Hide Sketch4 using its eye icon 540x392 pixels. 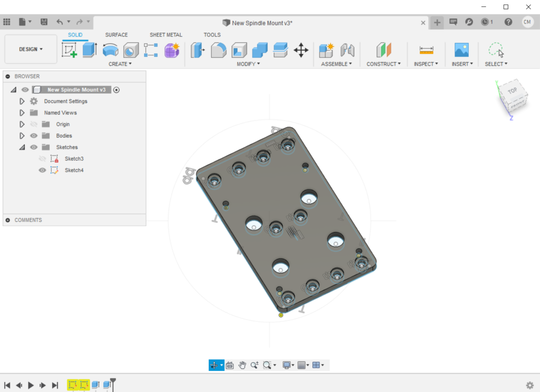click(42, 170)
